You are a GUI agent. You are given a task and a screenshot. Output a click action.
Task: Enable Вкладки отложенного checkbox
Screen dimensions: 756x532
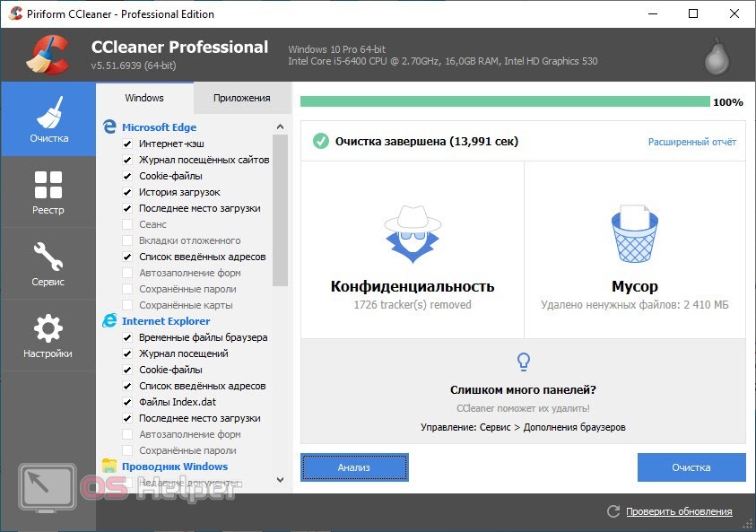(x=127, y=240)
